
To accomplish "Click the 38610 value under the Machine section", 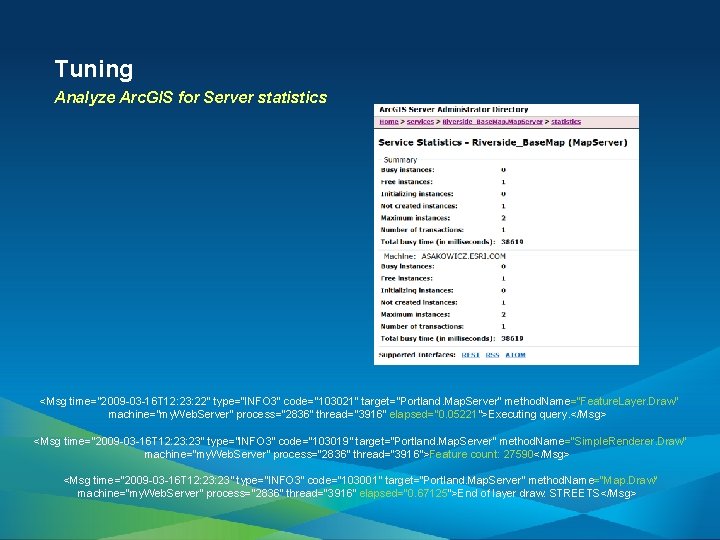I will (512, 338).
